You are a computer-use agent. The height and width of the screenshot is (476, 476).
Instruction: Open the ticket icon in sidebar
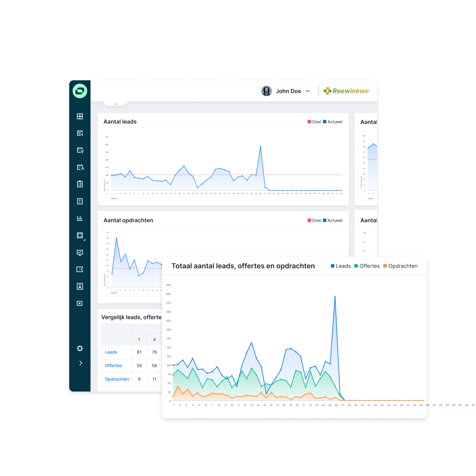coord(80,269)
